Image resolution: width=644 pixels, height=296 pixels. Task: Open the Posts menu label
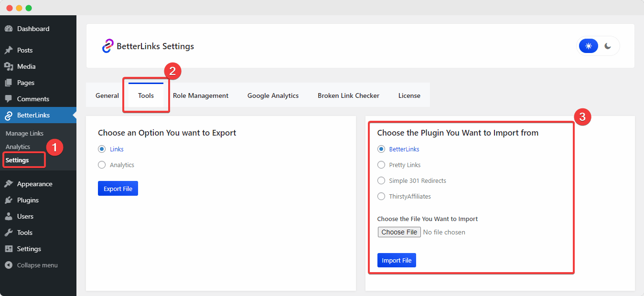(x=25, y=50)
